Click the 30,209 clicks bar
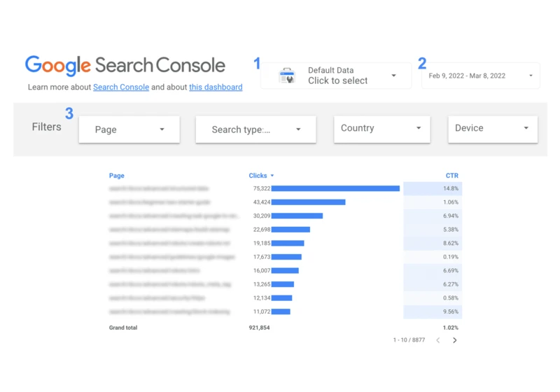Screen dimensions: 560x392 pyautogui.click(x=297, y=216)
